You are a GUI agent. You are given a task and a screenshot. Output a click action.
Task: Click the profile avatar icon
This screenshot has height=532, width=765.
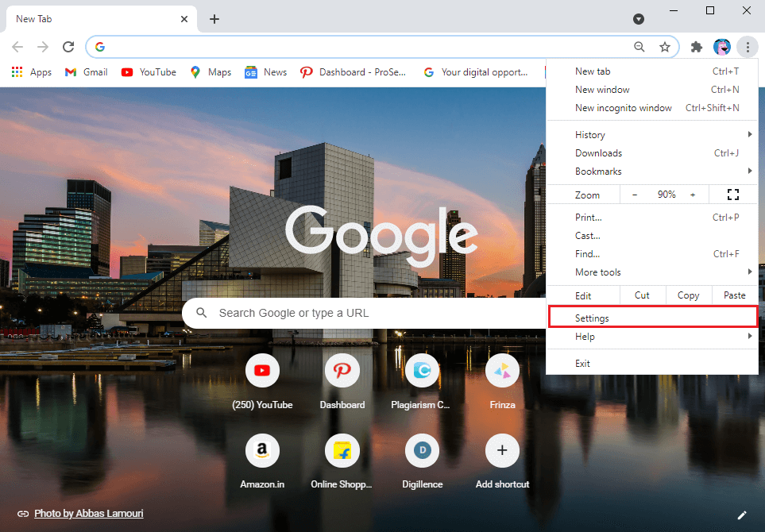(721, 47)
